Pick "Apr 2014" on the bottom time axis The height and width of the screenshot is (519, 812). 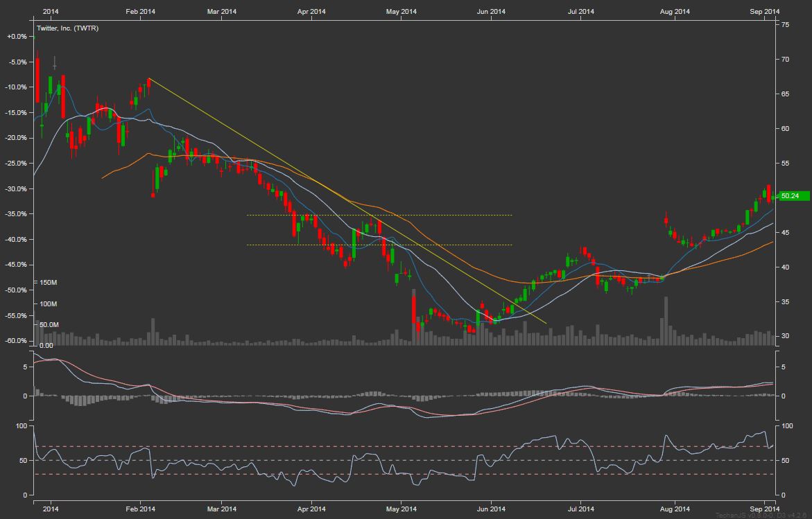click(x=311, y=509)
